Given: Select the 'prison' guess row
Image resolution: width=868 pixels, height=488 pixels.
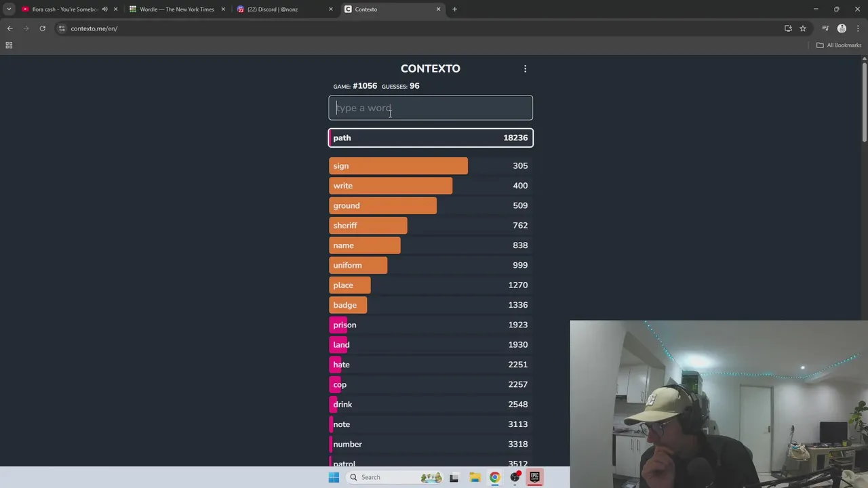Looking at the screenshot, I should (x=431, y=325).
